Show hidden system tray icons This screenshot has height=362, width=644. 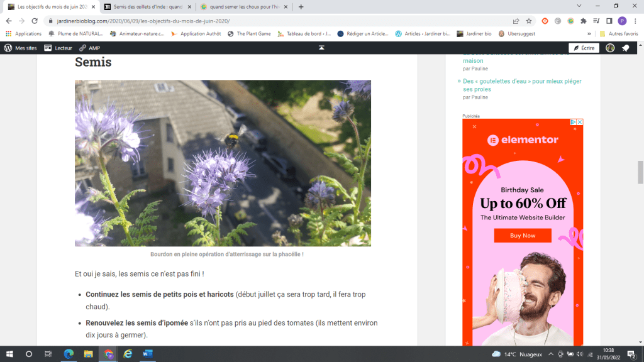pyautogui.click(x=553, y=354)
